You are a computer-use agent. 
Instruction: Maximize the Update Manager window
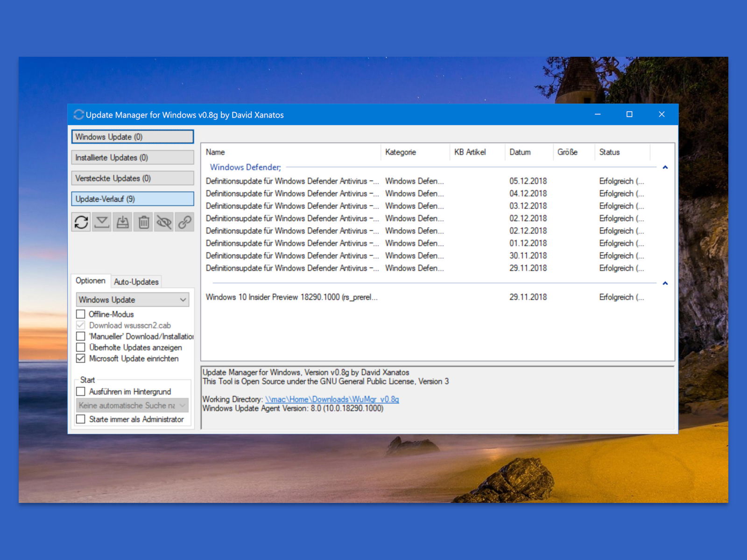pyautogui.click(x=629, y=114)
